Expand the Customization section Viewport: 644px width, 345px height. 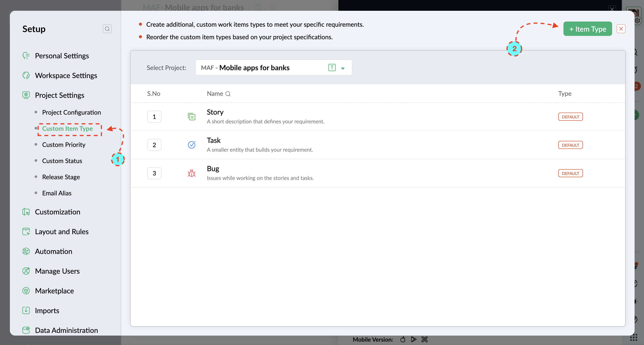coord(57,212)
